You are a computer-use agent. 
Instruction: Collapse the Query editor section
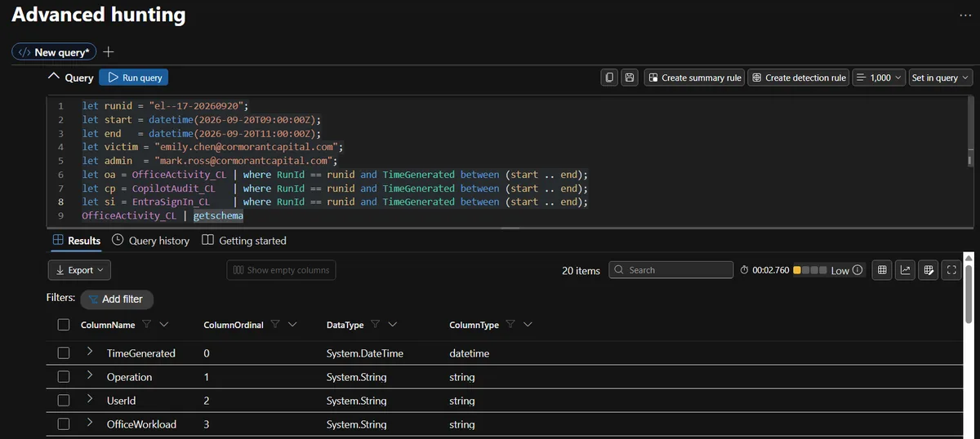pos(54,77)
